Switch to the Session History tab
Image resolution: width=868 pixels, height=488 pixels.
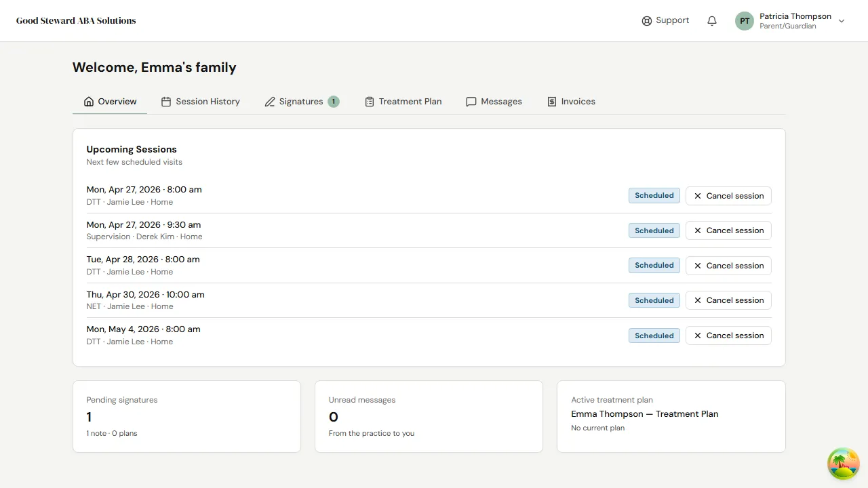point(208,101)
